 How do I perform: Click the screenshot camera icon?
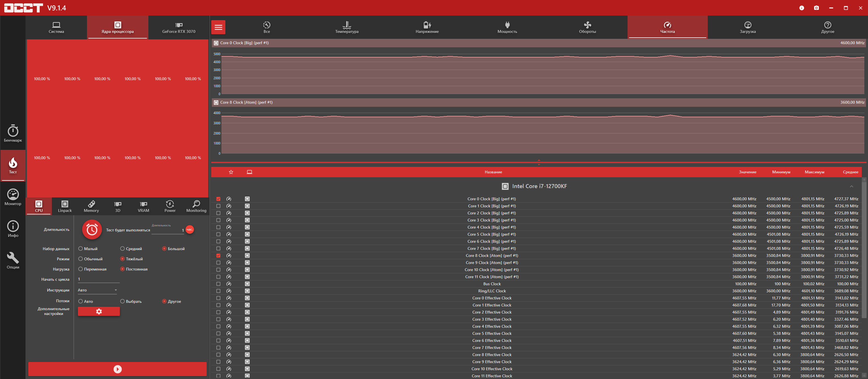click(x=816, y=8)
